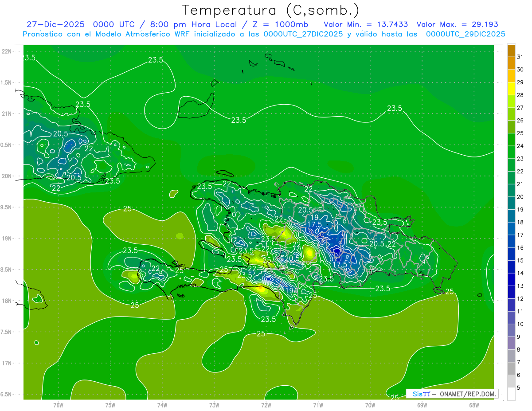This screenshot has width=532, height=411.
Task: Click the '25' label on the colorbar scale
Action: click(x=520, y=133)
